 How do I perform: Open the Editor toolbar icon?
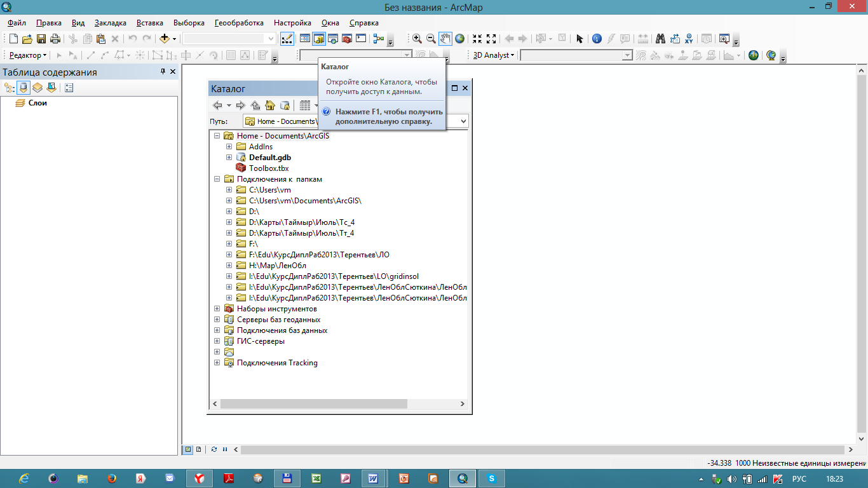tap(287, 39)
